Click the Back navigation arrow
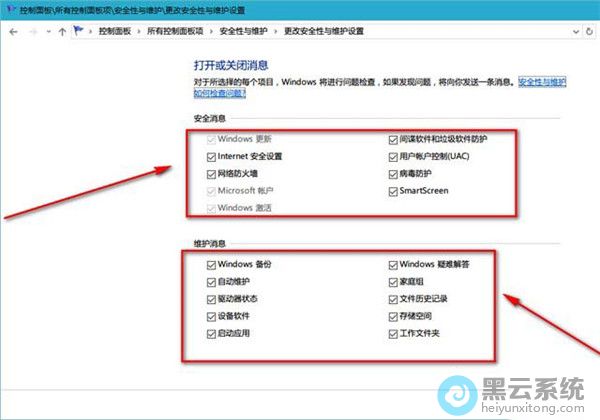The width and height of the screenshot is (600, 420). click(x=12, y=31)
